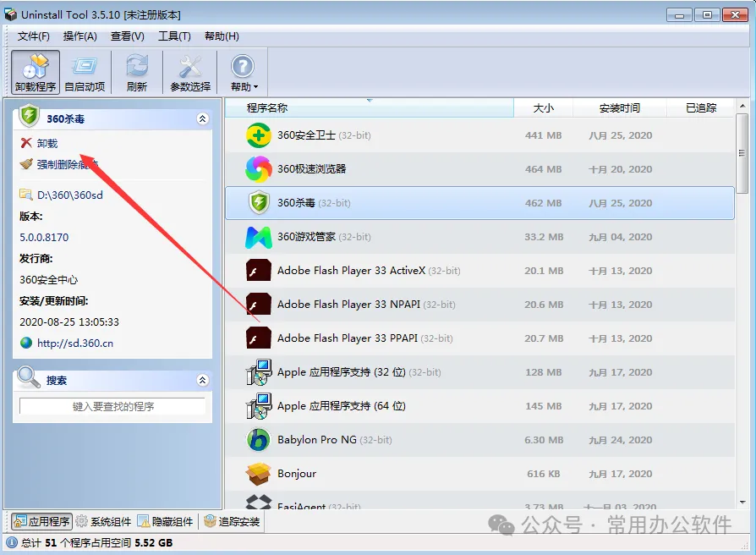Select the Babylon Pro NG icon
The height and width of the screenshot is (555, 756).
259,440
